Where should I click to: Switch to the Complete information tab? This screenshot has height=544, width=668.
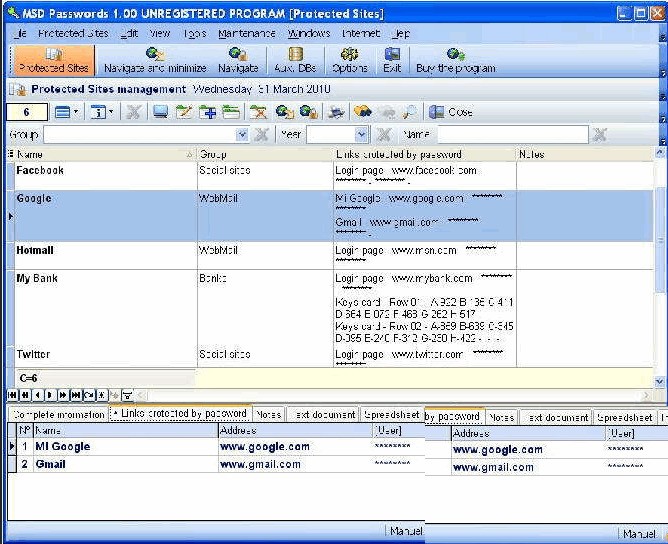[58, 414]
